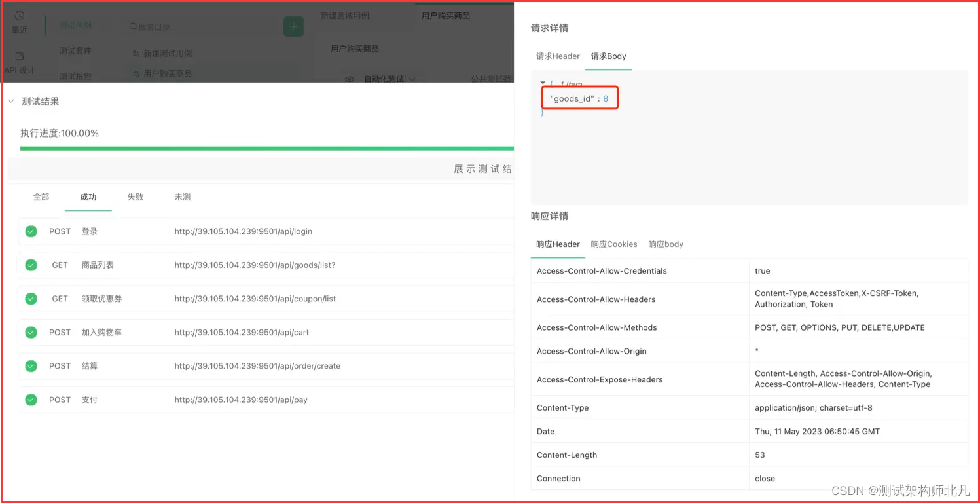980x503 pixels.
Task: Click the green check icon for 结算
Action: coord(31,366)
